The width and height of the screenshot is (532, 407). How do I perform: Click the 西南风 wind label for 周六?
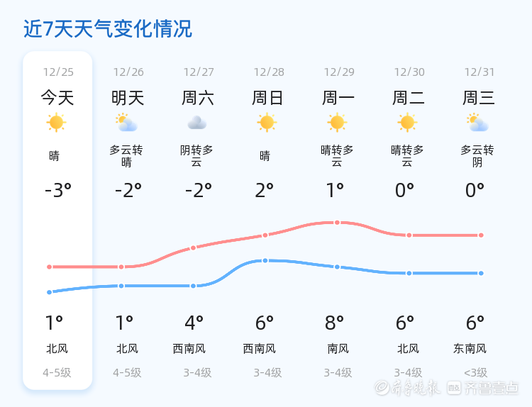(x=189, y=348)
